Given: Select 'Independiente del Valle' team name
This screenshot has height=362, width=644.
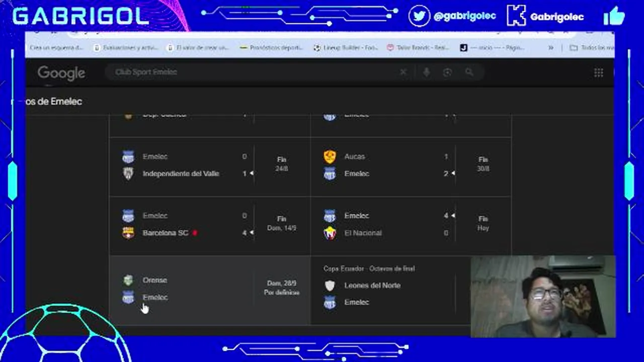Looking at the screenshot, I should [181, 174].
